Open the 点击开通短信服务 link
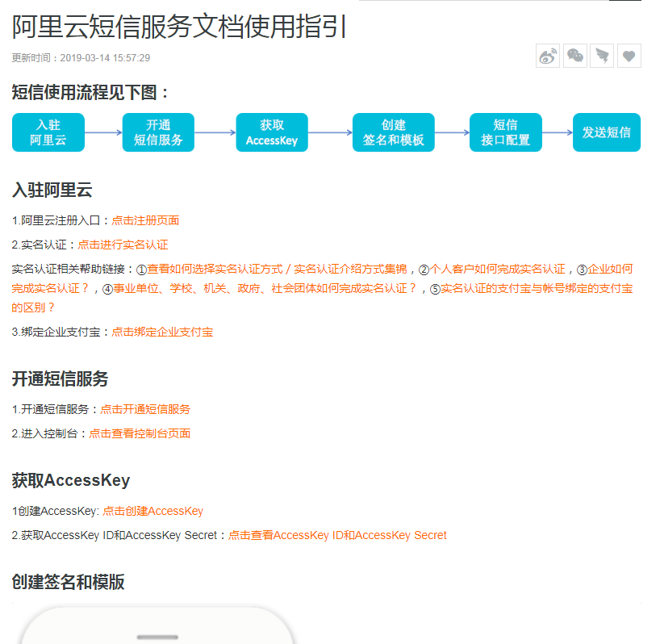This screenshot has height=644, width=660. [x=145, y=409]
